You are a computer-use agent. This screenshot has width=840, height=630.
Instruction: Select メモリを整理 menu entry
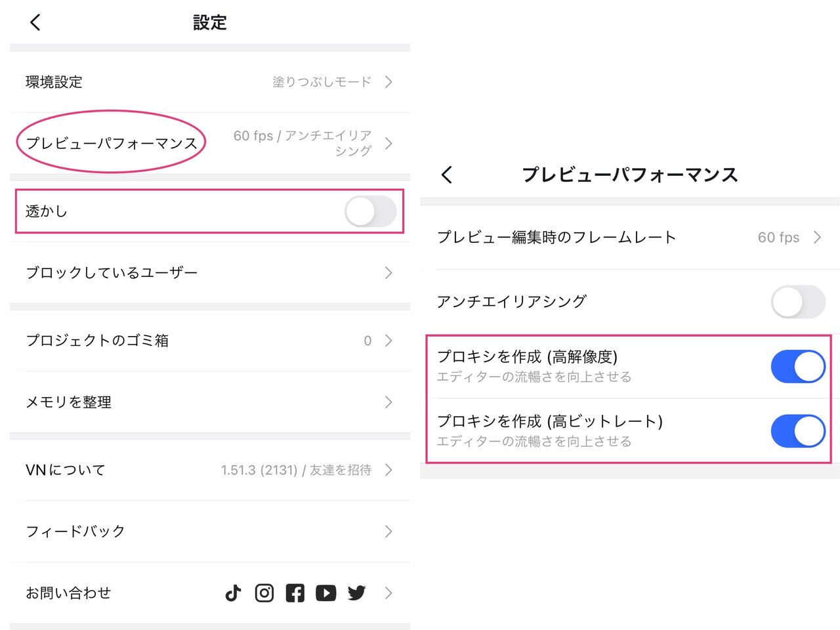210,402
